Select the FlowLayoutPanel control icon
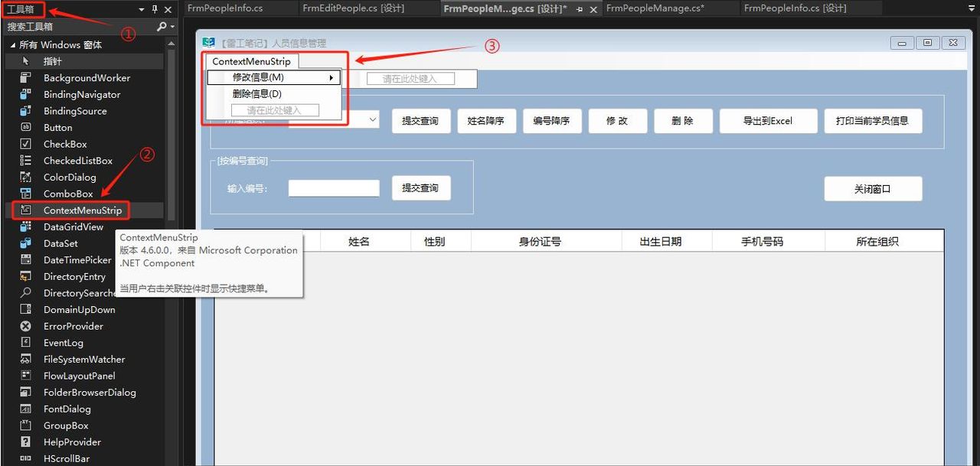Image resolution: width=980 pixels, height=466 pixels. pyautogui.click(x=26, y=376)
